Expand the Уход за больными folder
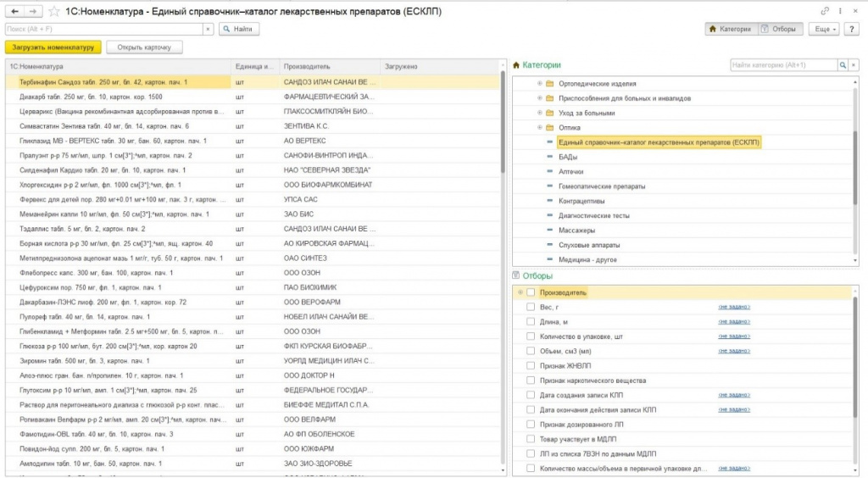The width and height of the screenshot is (868, 478). (540, 113)
